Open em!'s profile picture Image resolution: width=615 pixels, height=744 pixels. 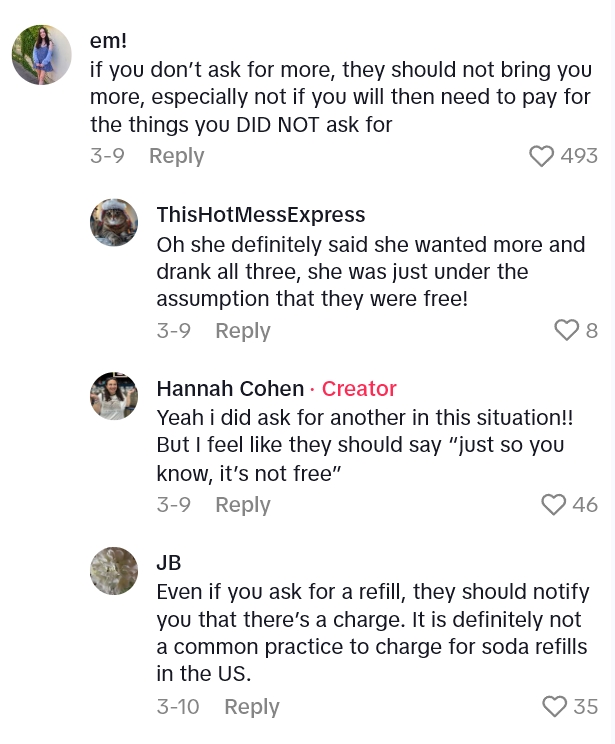(x=42, y=55)
